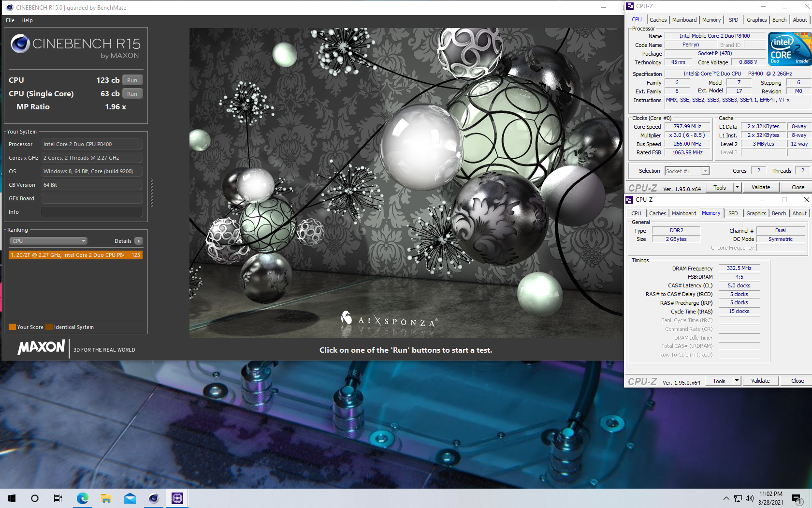Select the ranking entry scoring 123
Screen dimensions: 812x508
coord(76,255)
